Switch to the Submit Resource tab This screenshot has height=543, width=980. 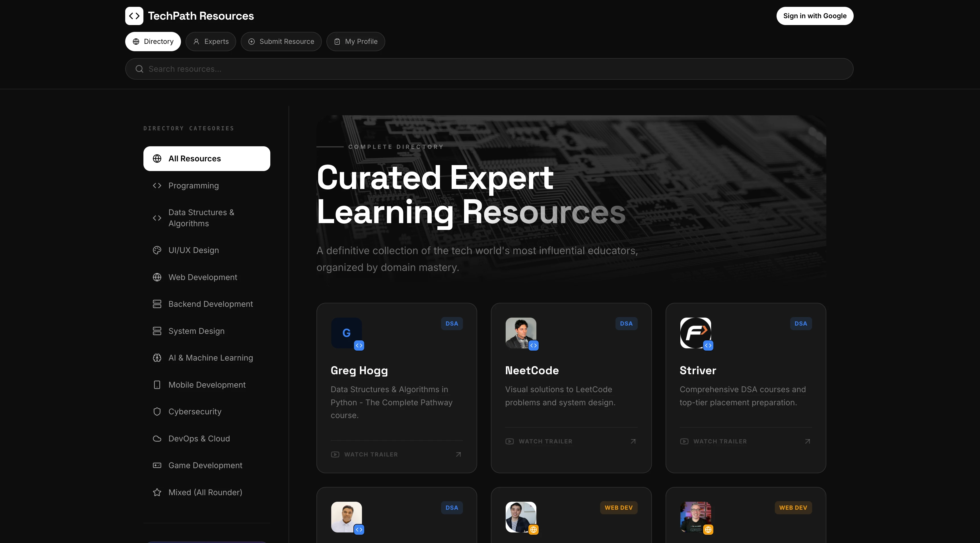click(x=281, y=42)
